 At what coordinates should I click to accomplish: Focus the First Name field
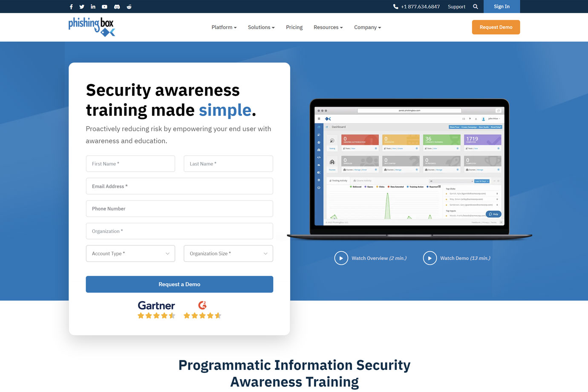[x=130, y=164]
